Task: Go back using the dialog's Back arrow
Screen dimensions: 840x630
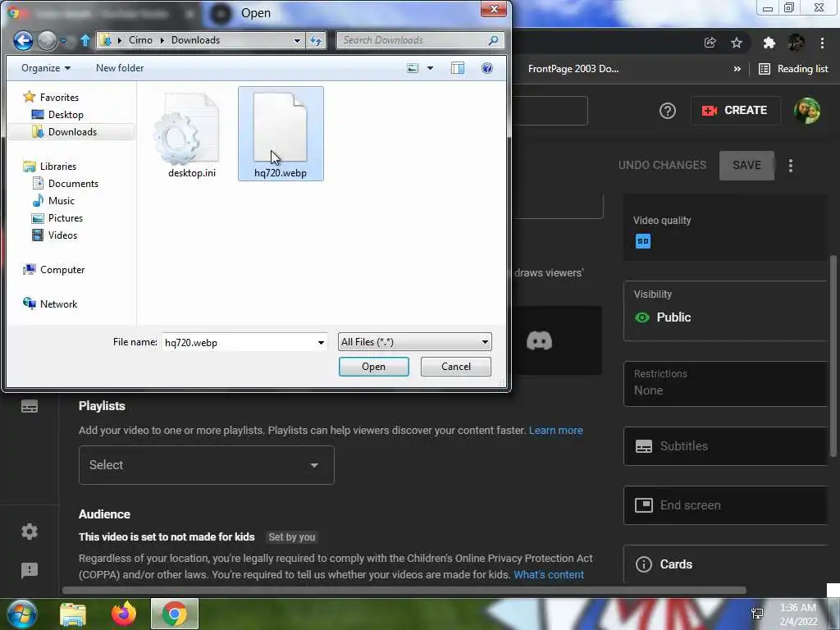Action: pyautogui.click(x=23, y=40)
